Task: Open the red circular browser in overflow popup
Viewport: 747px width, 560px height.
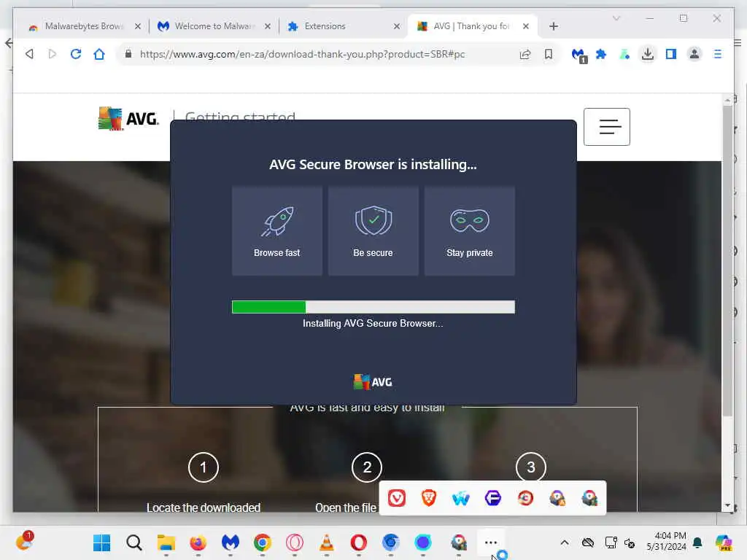Action: 525,498
